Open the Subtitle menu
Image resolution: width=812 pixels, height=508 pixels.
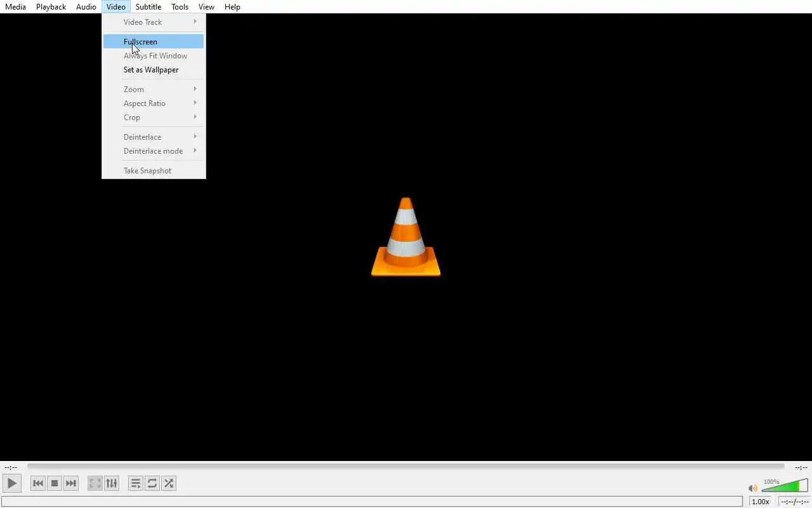tap(148, 6)
